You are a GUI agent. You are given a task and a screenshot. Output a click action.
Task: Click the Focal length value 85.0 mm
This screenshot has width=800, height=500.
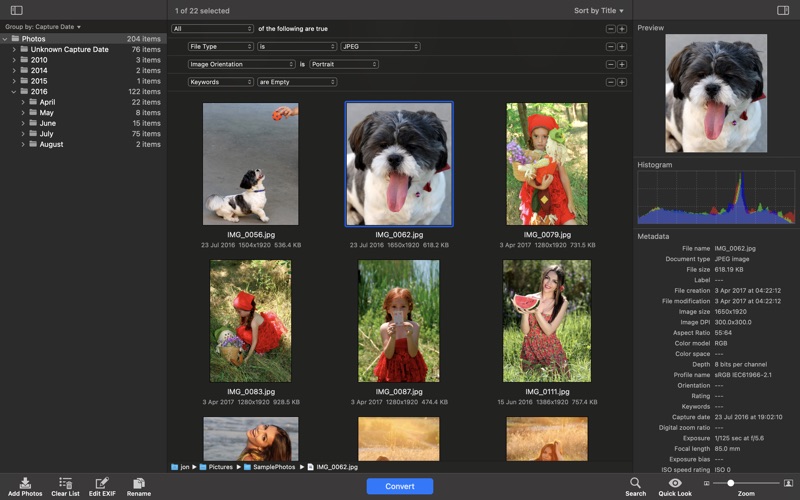727,449
